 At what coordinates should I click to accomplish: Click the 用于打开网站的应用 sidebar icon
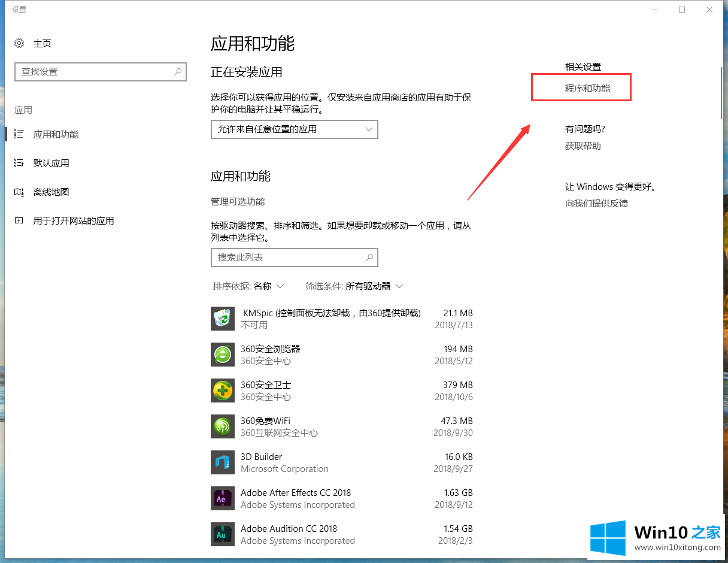click(19, 220)
